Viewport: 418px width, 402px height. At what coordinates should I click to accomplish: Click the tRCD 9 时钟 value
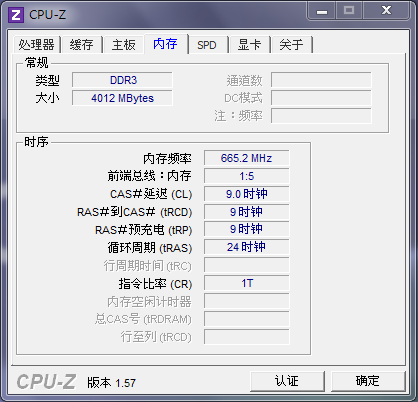[x=247, y=212]
